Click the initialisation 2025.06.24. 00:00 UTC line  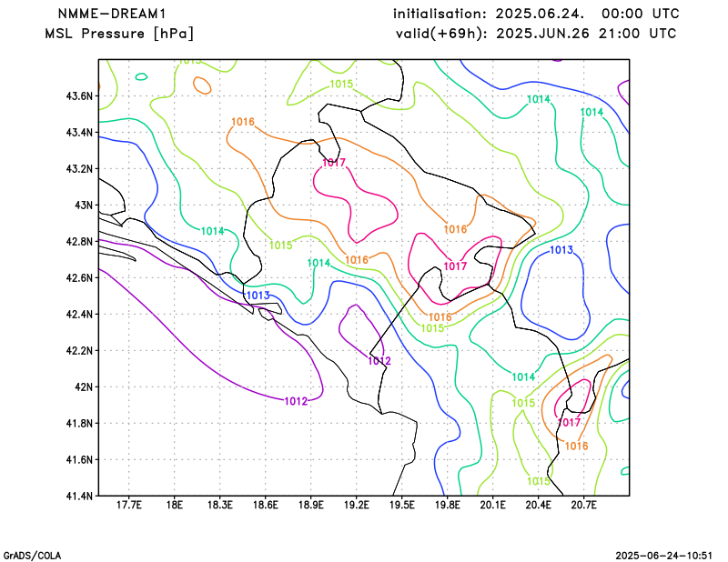tap(536, 14)
